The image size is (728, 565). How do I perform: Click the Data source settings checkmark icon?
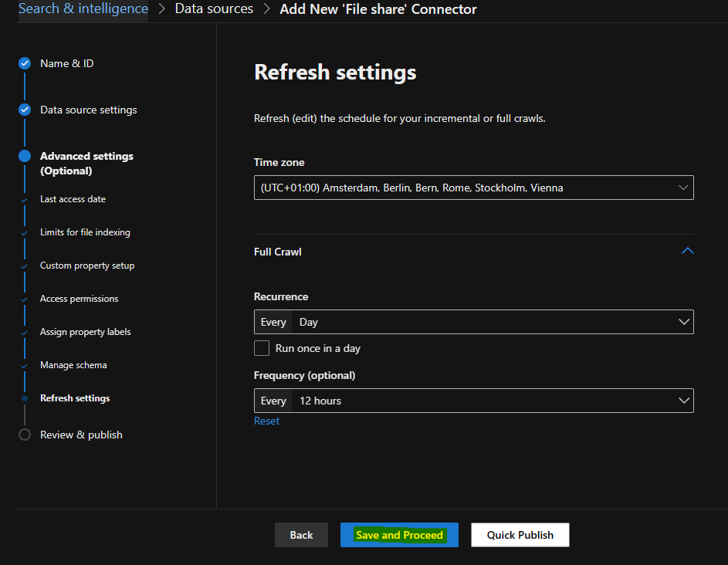[25, 110]
